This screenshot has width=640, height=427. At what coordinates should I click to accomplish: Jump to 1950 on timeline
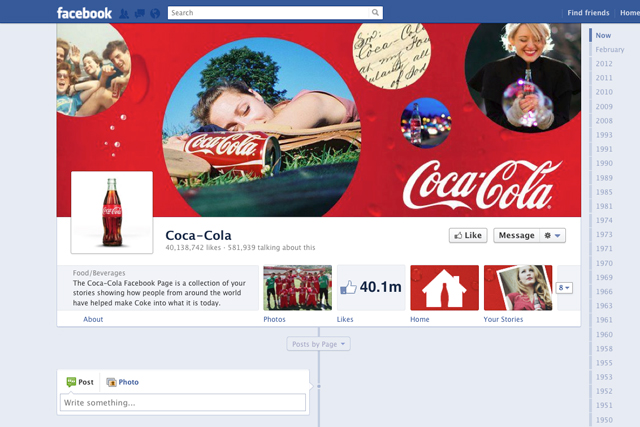tap(604, 420)
